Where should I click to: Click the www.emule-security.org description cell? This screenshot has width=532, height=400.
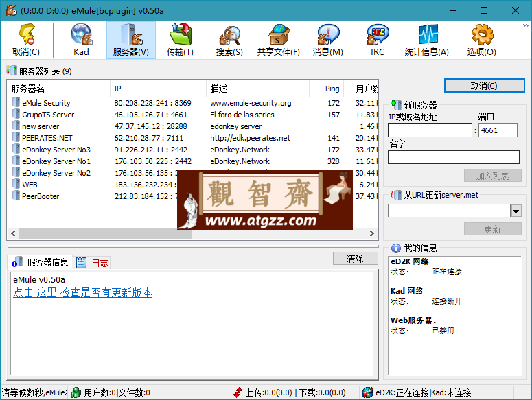(251, 103)
